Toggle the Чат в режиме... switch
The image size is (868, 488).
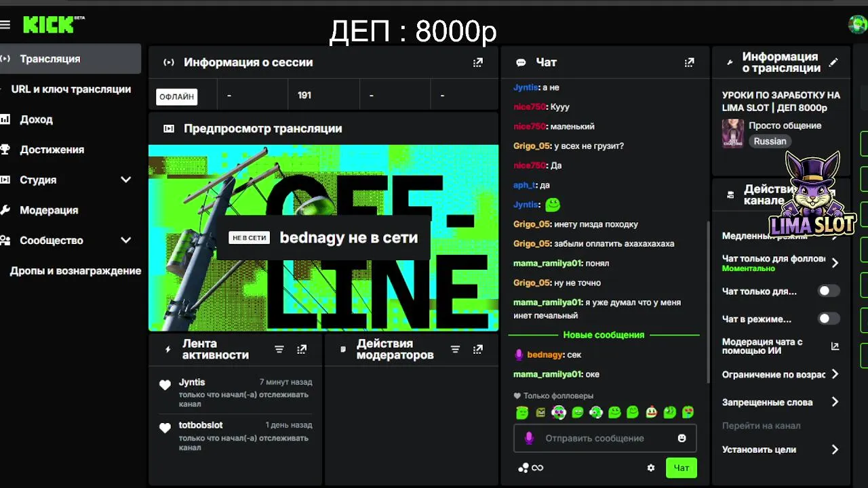click(x=829, y=319)
